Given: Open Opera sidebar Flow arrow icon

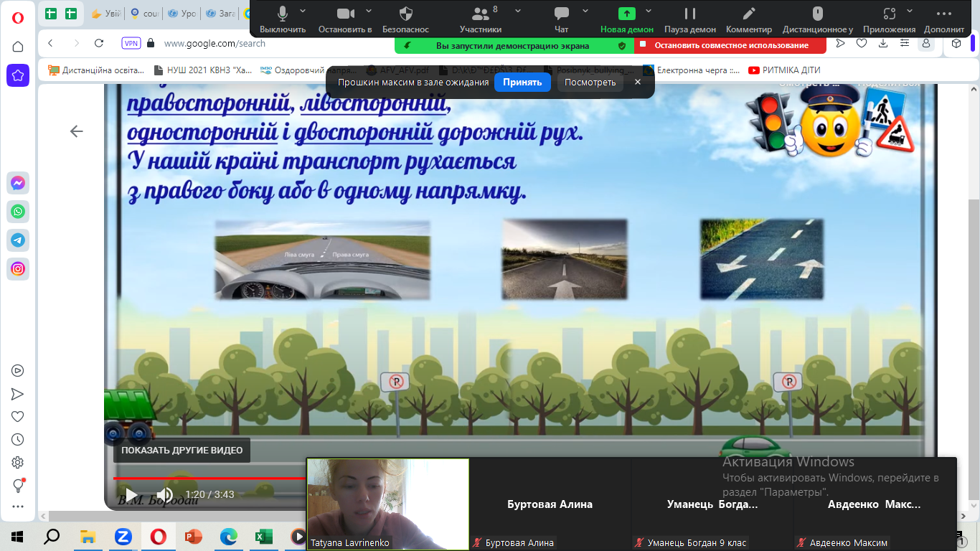Looking at the screenshot, I should click(18, 394).
